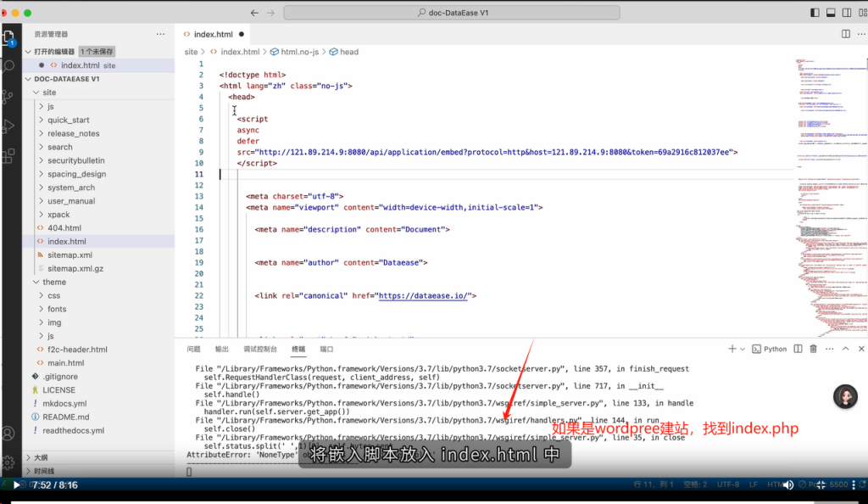
Task: Split the terminal panel
Action: 798,349
